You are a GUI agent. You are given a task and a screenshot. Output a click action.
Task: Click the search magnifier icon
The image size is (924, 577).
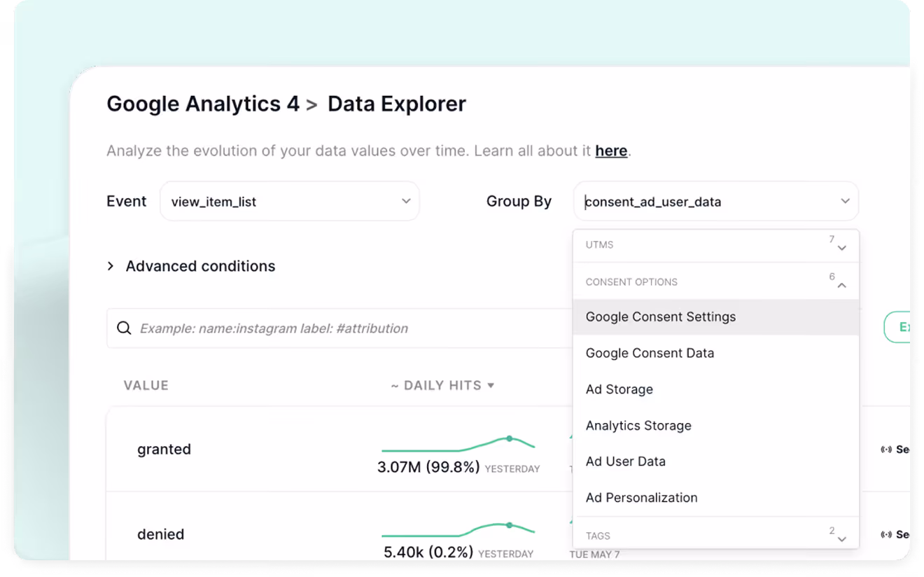tap(124, 328)
